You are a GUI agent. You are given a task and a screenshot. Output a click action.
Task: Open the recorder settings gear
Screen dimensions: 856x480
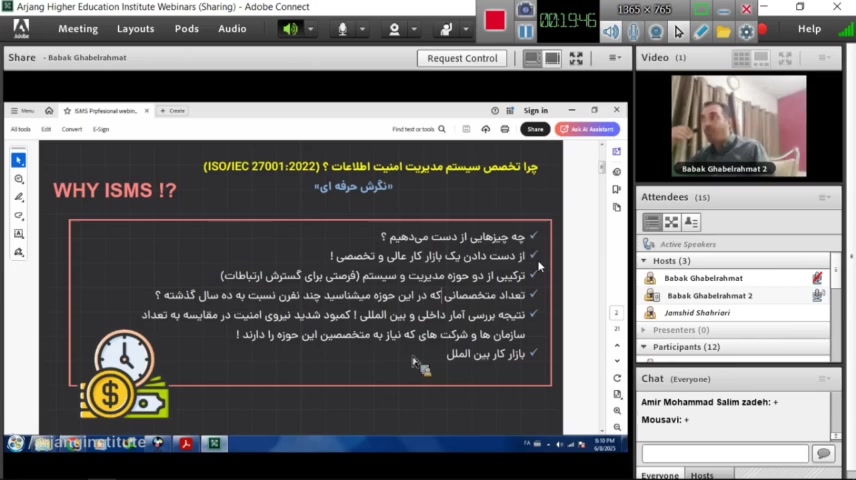(746, 32)
